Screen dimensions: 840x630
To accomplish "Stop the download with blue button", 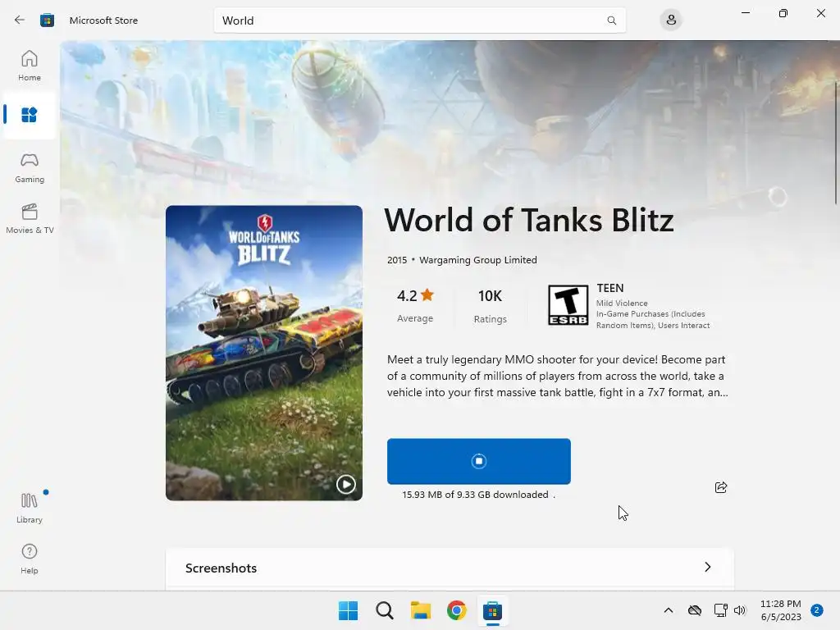I will pos(479,461).
